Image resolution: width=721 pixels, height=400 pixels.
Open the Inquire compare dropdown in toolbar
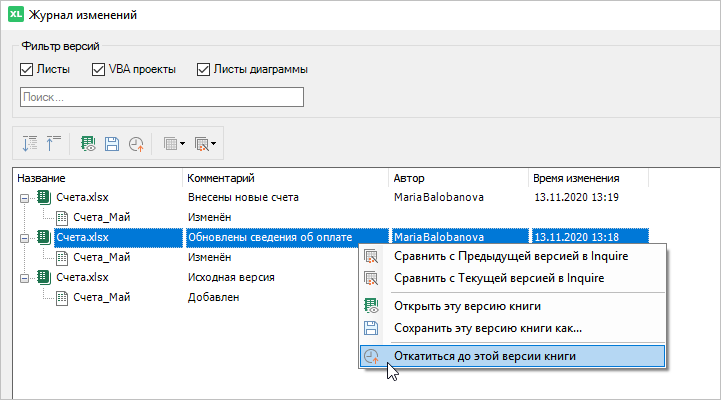coord(206,144)
